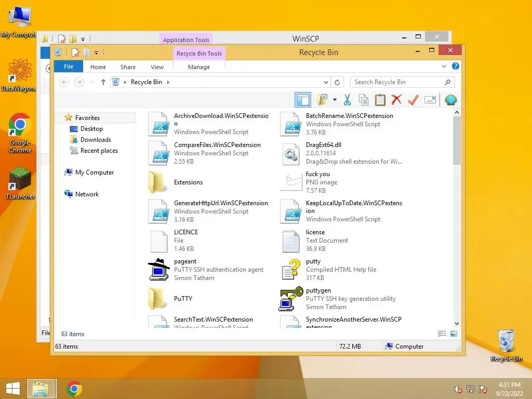Select My Computer in the navigation pane
The height and width of the screenshot is (399, 532).
point(95,172)
